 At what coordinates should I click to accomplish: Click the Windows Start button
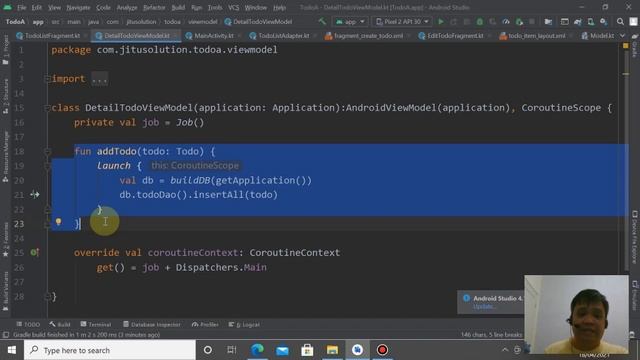pyautogui.click(x=11, y=350)
